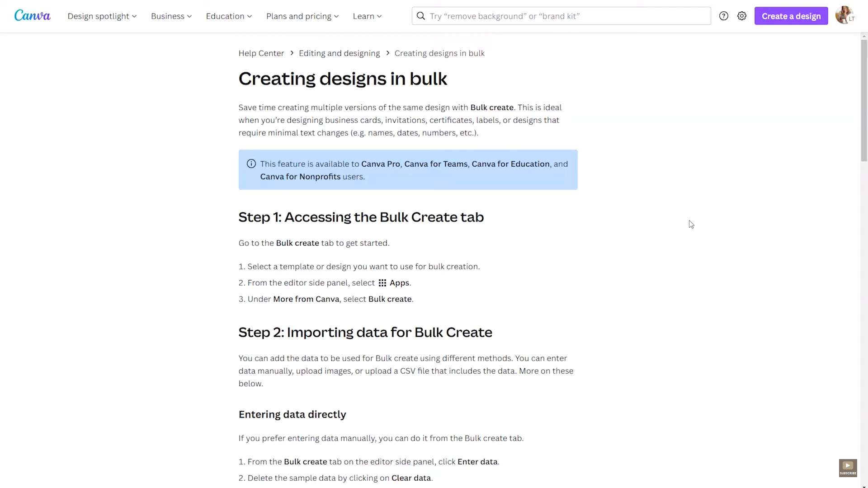This screenshot has height=488, width=868.
Task: Click the Canva logo
Action: point(32,16)
